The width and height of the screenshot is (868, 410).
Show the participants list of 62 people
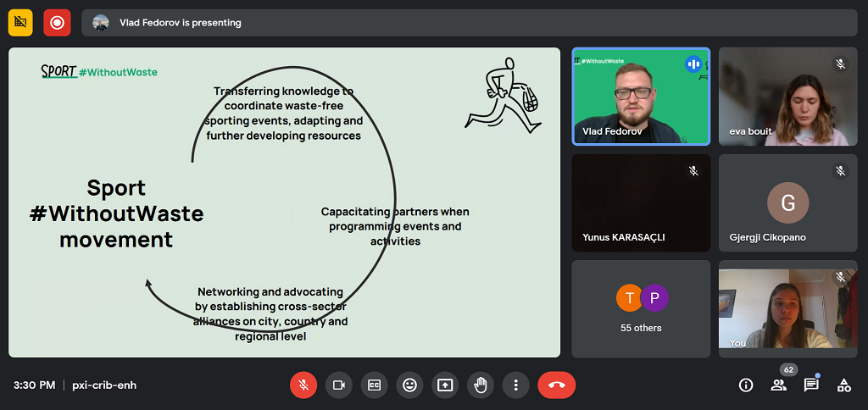(778, 385)
